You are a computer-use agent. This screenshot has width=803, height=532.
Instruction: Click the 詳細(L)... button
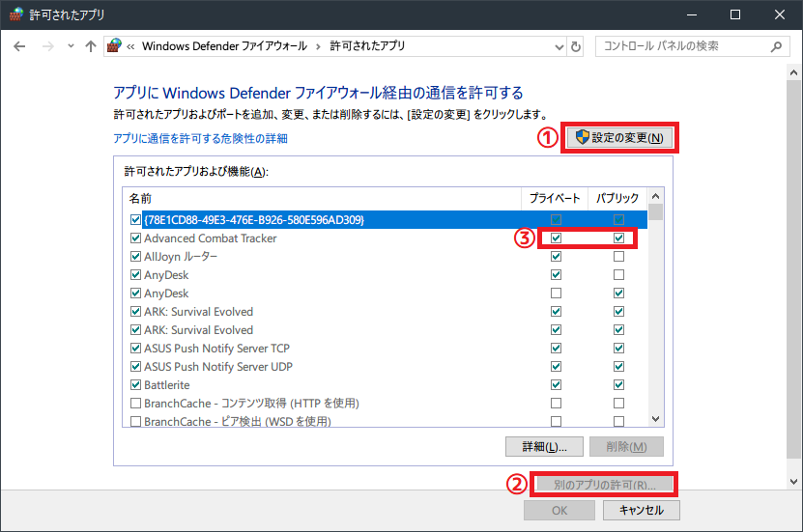click(544, 447)
